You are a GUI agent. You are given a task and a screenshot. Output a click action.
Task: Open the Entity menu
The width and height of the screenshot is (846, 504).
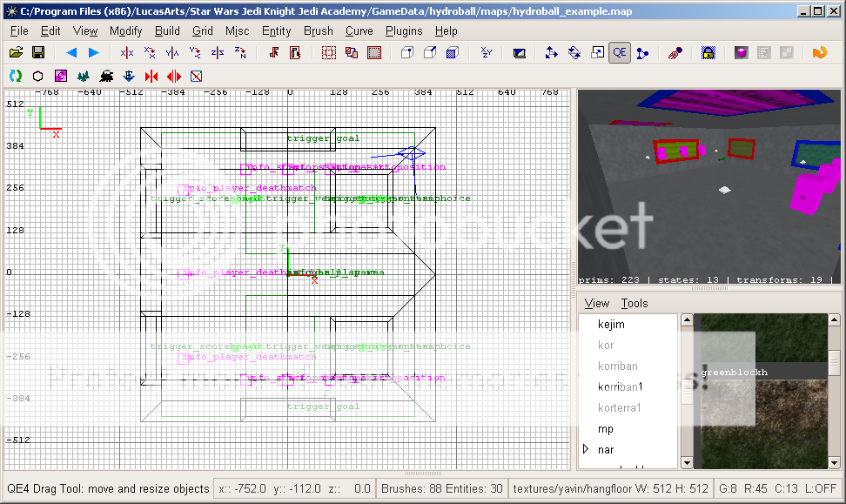[x=276, y=30]
